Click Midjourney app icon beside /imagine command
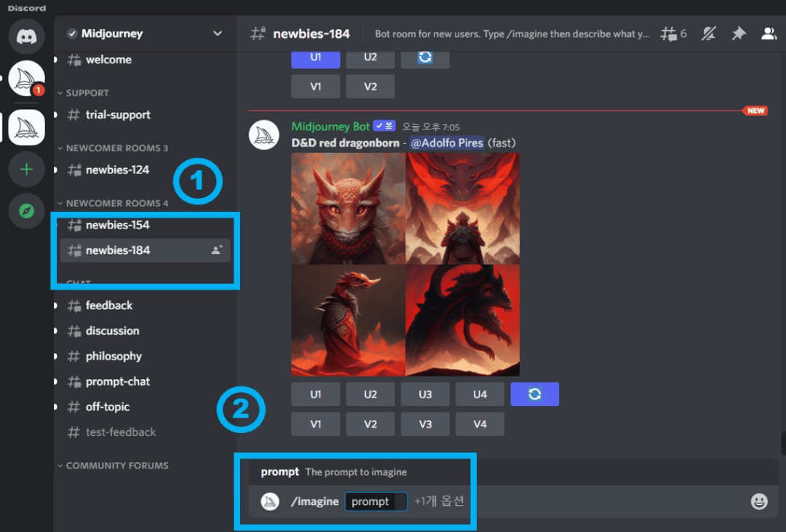The height and width of the screenshot is (532, 786). point(270,501)
